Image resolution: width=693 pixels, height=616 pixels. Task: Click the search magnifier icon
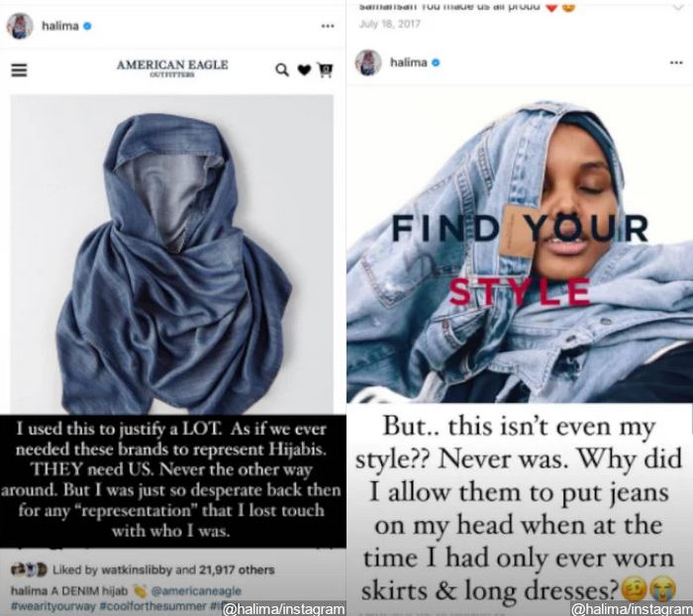[x=282, y=70]
